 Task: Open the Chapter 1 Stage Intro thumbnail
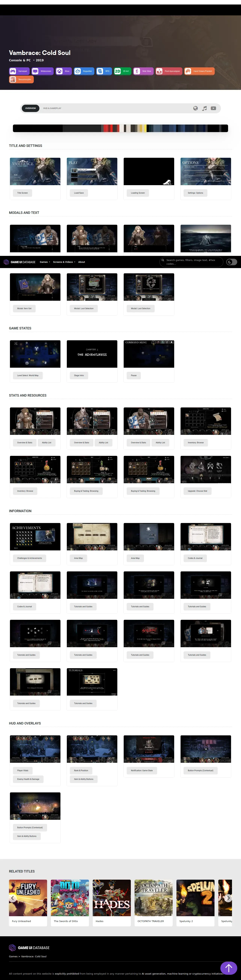[x=92, y=354]
